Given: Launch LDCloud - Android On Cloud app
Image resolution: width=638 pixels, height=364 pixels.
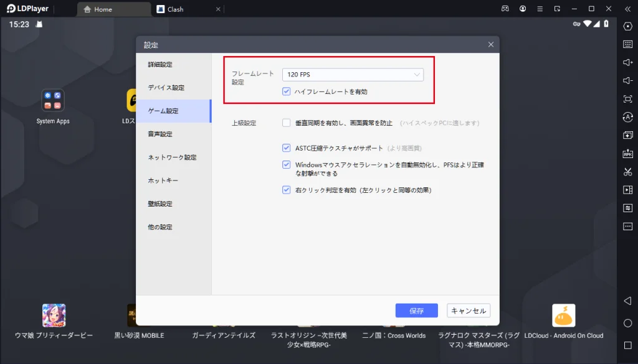Looking at the screenshot, I should pyautogui.click(x=563, y=315).
